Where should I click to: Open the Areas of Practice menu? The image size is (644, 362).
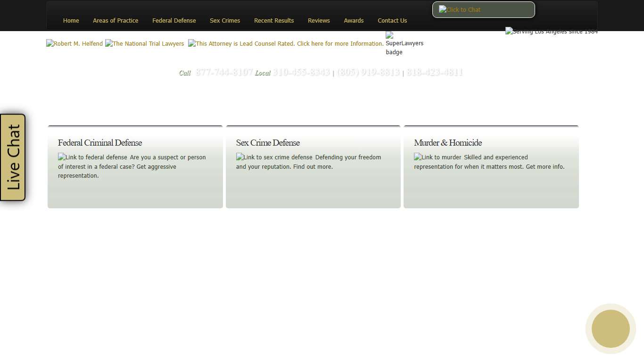tap(116, 20)
